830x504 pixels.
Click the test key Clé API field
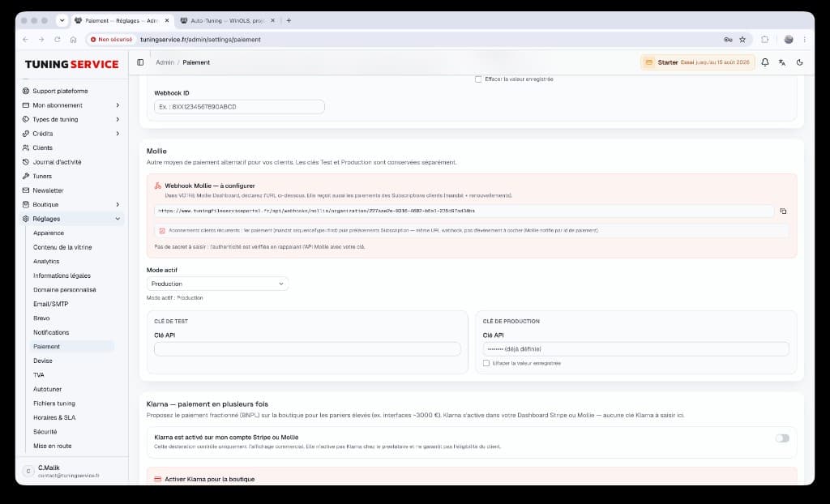tap(307, 349)
